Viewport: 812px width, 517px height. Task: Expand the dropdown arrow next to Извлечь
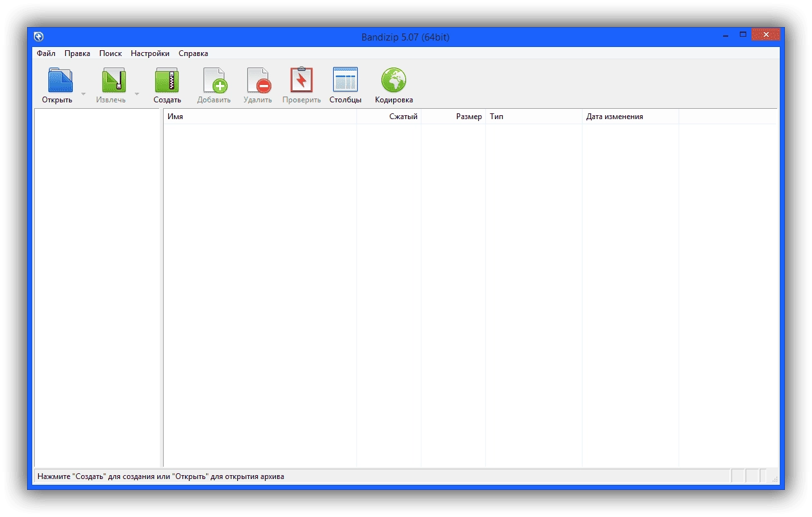pos(137,94)
